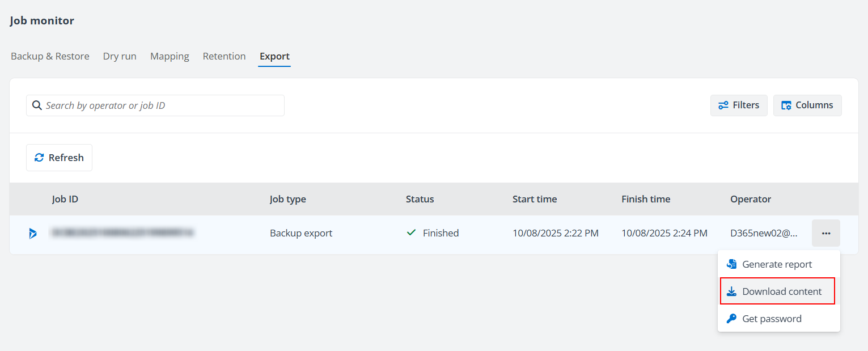Viewport: 868px width, 351px height.
Task: Click the Dynamics 365 icon in job row
Action: click(33, 233)
